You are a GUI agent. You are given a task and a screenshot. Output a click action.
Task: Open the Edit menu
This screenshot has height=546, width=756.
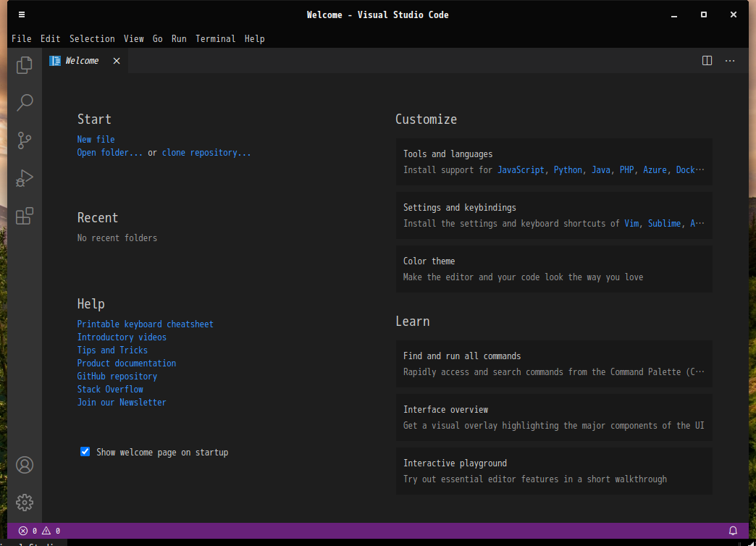point(50,38)
